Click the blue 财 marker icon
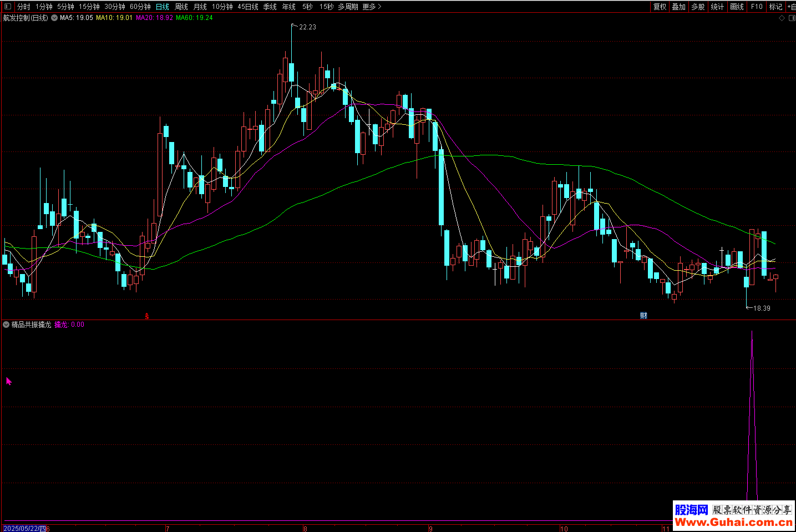Image resolution: width=796 pixels, height=532 pixels. (643, 316)
